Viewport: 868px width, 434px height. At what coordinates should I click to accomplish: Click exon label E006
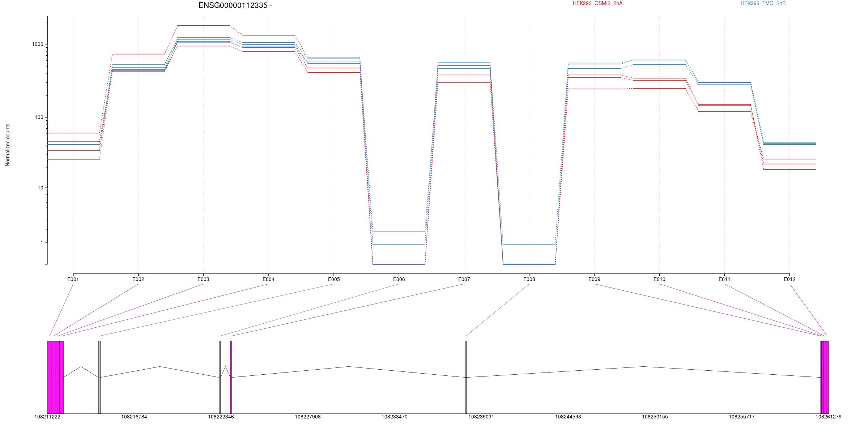coord(399,279)
